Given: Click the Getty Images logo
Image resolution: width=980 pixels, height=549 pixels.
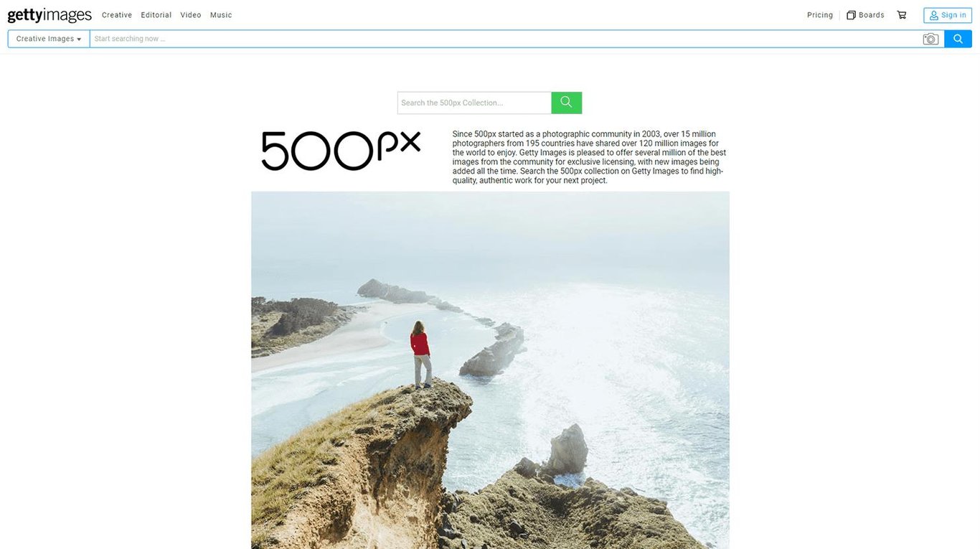Looking at the screenshot, I should point(50,15).
